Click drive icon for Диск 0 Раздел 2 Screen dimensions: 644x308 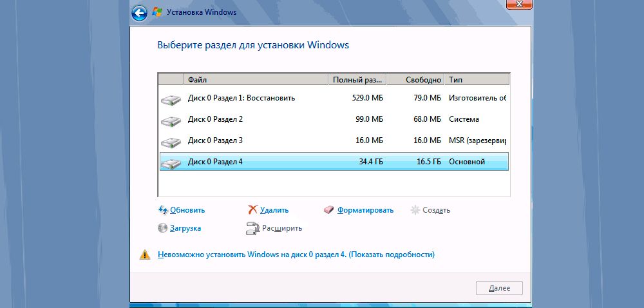click(x=171, y=120)
